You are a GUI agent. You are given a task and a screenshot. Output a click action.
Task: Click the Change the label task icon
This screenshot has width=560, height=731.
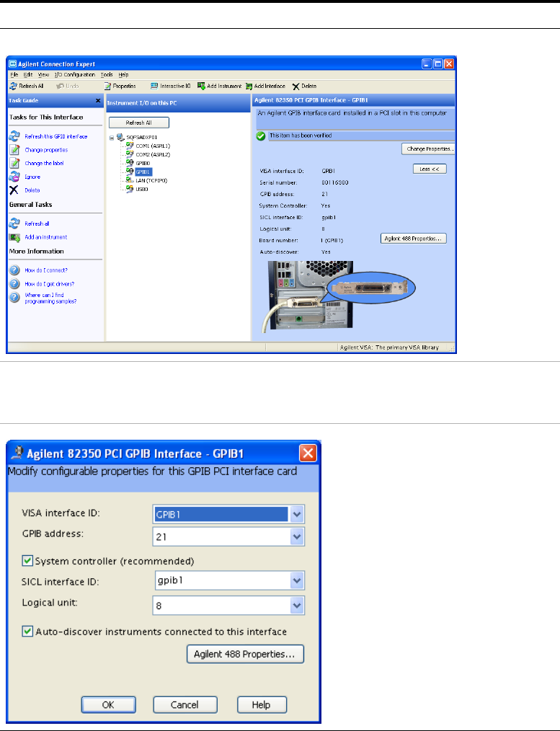coord(15,163)
